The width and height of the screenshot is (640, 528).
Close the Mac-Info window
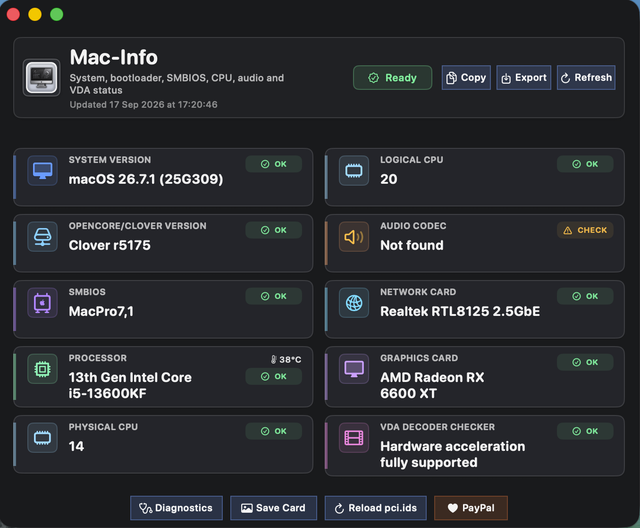[x=13, y=14]
